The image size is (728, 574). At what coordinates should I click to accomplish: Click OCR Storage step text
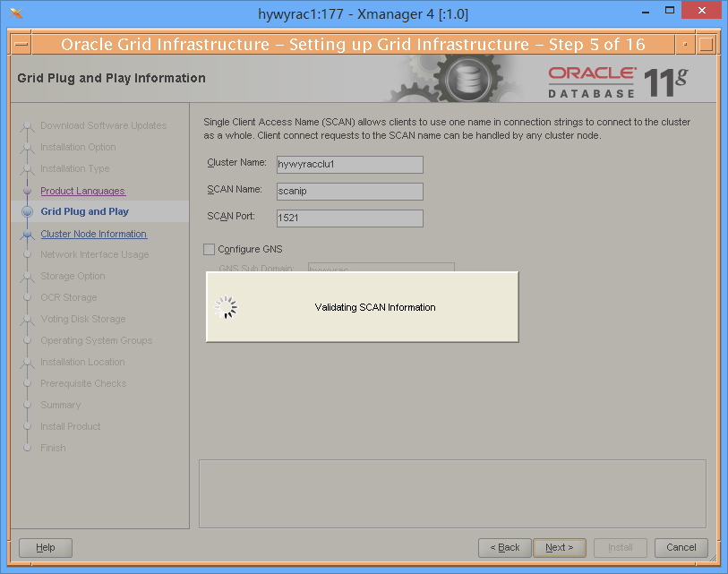(69, 297)
